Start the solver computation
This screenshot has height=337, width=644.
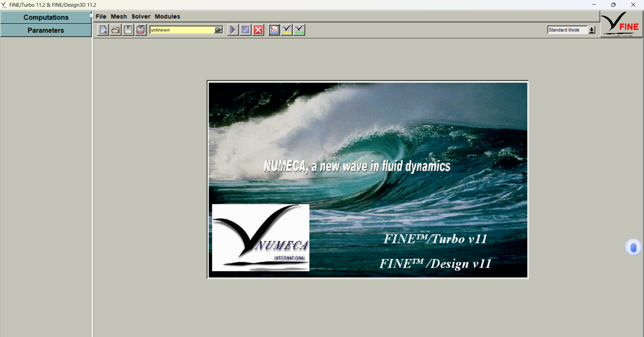click(233, 30)
